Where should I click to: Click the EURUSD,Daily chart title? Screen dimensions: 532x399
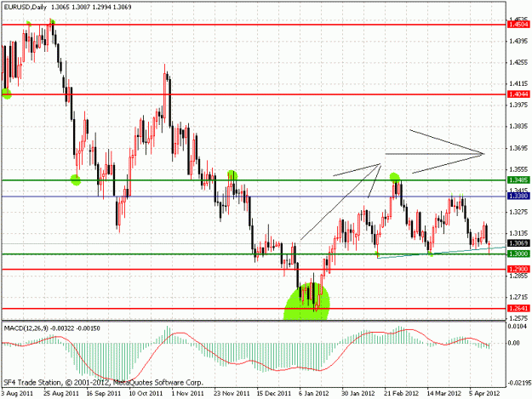25,7
